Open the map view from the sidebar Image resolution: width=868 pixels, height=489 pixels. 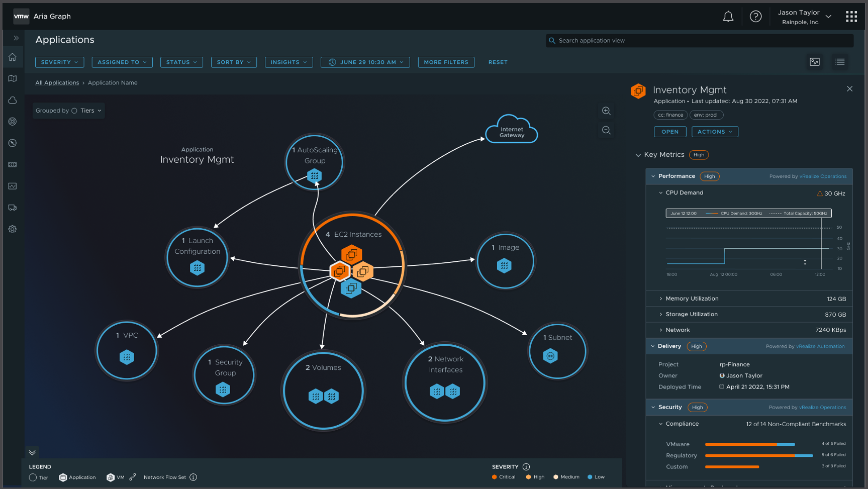(13, 78)
